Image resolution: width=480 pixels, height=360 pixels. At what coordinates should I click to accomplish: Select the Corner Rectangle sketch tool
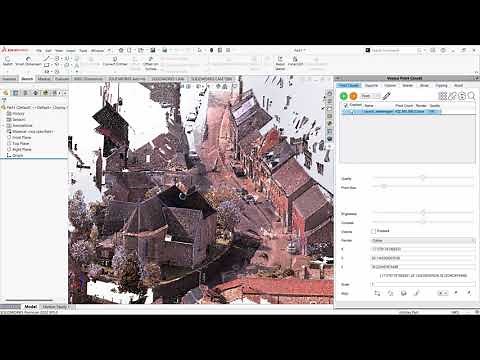tap(47, 65)
